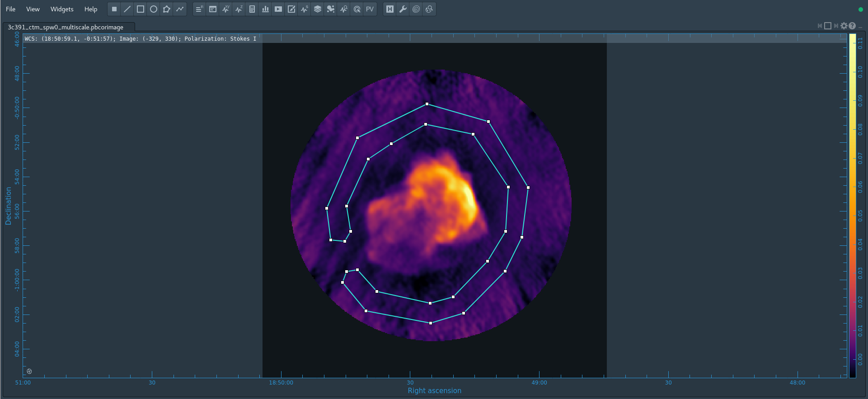The image size is (868, 399).
Task: Open the Contour configuration dialog
Action: (x=416, y=9)
